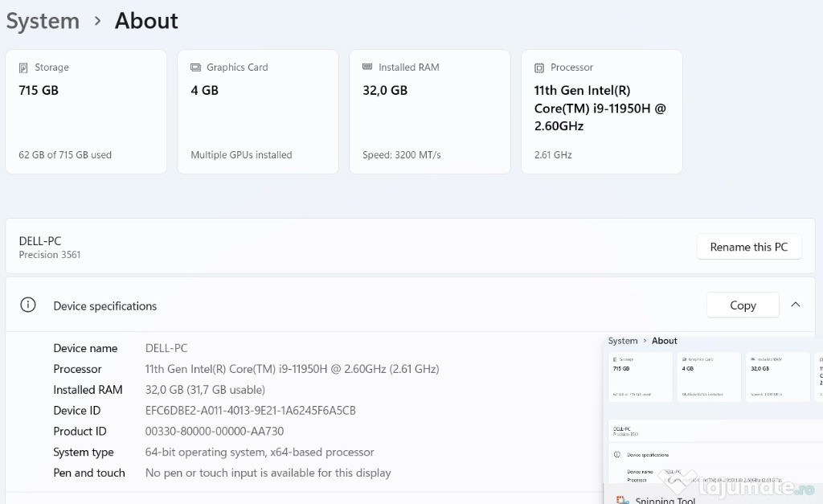Select the Device ID value EFC6DBE2-A011
This screenshot has width=823, height=504.
click(x=251, y=411)
